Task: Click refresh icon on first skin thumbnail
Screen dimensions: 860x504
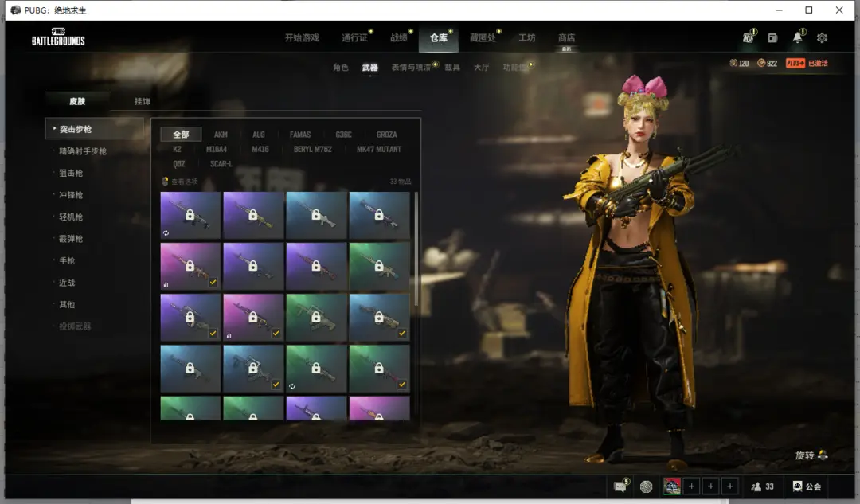Action: click(166, 233)
